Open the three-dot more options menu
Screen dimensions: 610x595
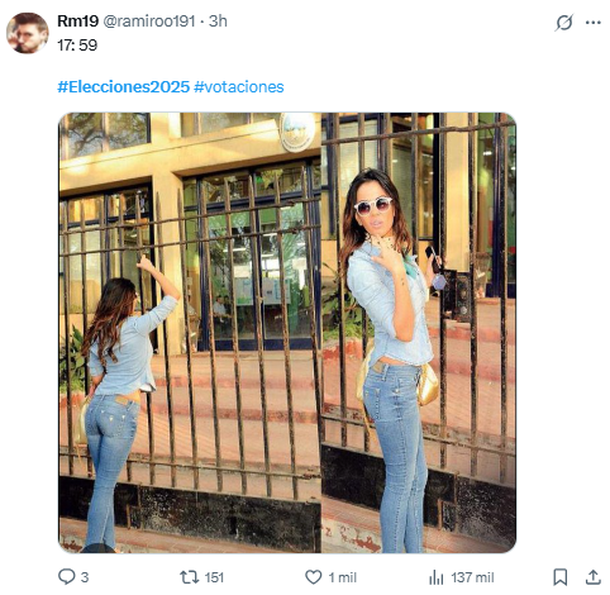[x=592, y=22]
